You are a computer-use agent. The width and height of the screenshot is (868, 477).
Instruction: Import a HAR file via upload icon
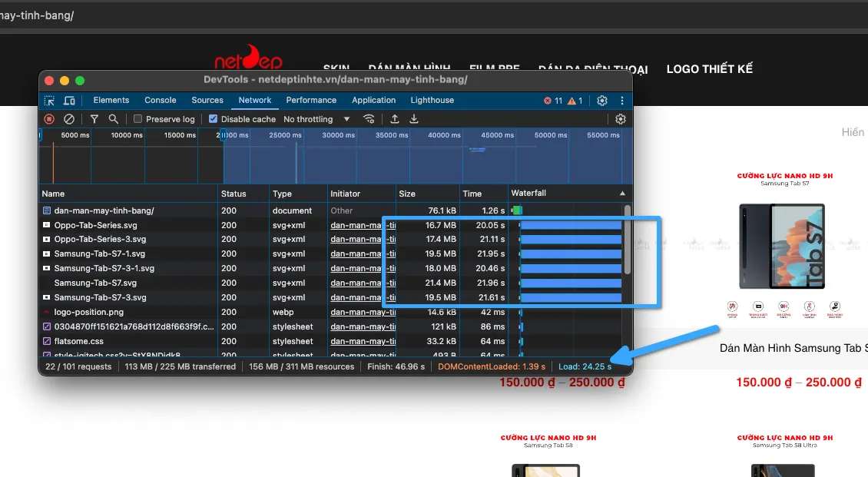[x=395, y=119]
